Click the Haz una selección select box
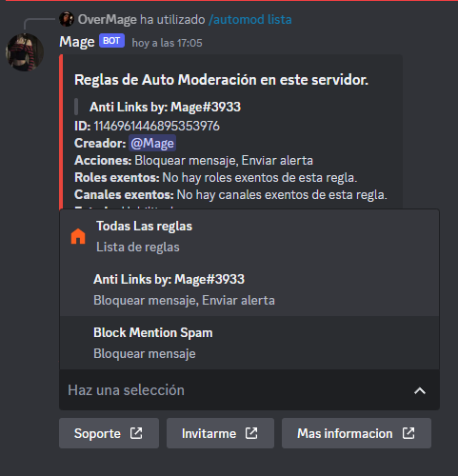The image size is (458, 476). tap(249, 390)
